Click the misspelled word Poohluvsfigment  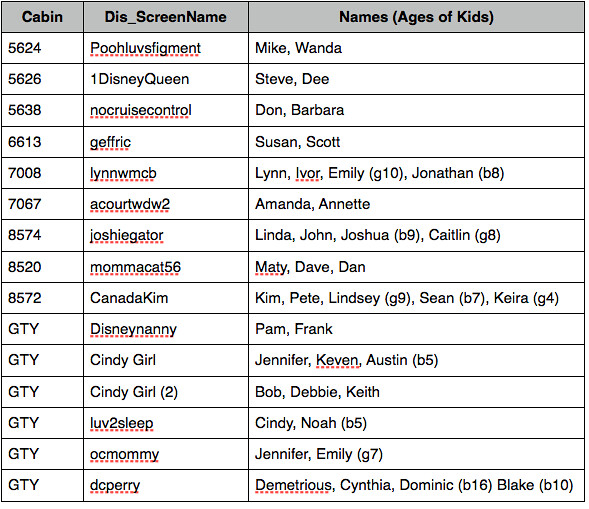coord(145,48)
